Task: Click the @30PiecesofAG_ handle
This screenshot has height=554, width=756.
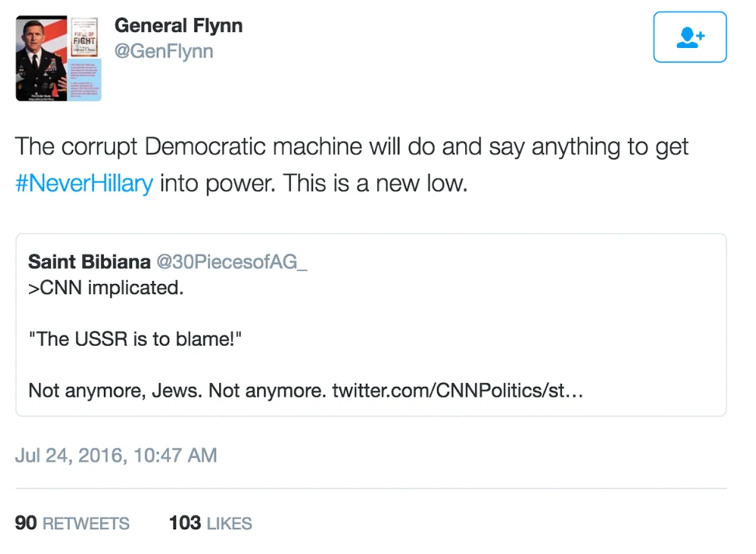Action: click(x=232, y=261)
